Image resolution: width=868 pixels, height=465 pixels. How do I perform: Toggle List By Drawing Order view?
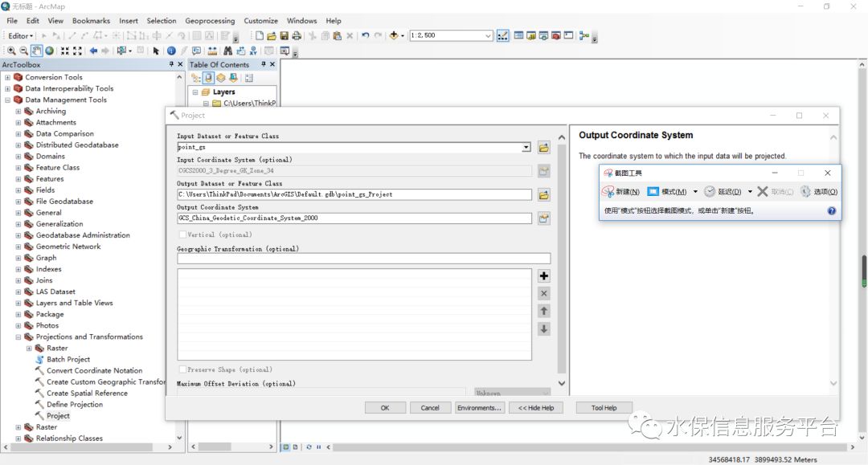point(196,78)
